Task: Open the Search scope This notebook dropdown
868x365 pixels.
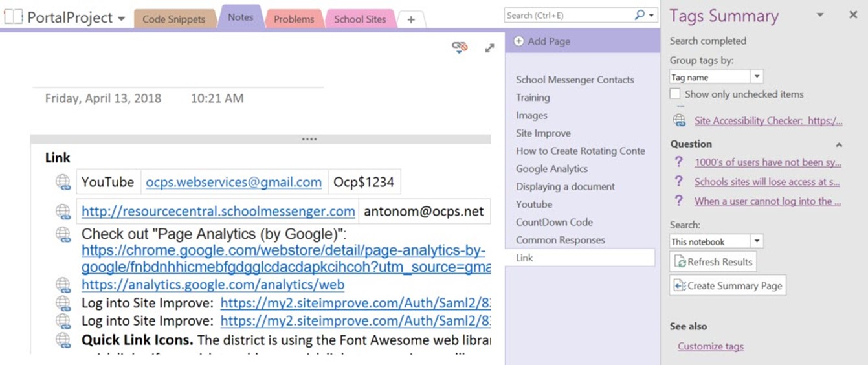Action: (757, 241)
